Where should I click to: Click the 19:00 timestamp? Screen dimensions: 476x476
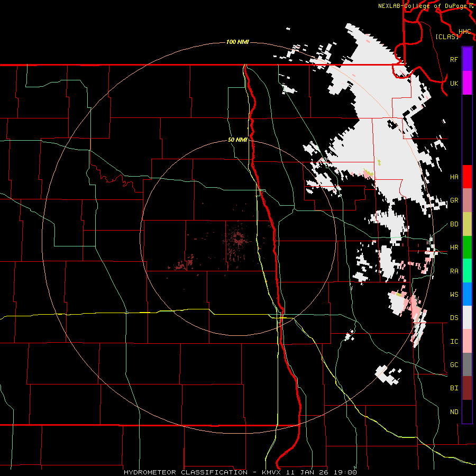345,472
